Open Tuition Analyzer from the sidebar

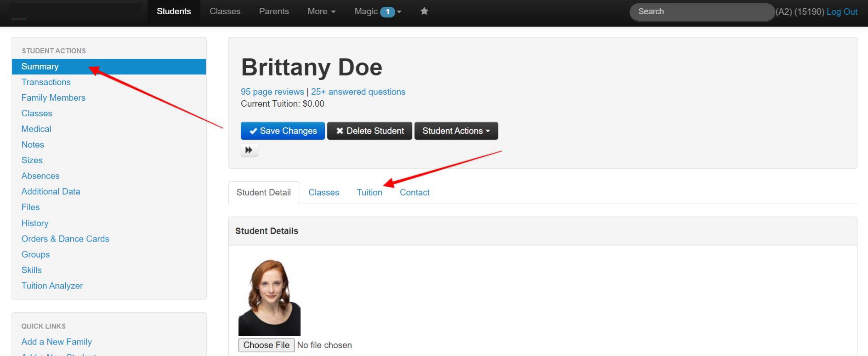(x=52, y=286)
